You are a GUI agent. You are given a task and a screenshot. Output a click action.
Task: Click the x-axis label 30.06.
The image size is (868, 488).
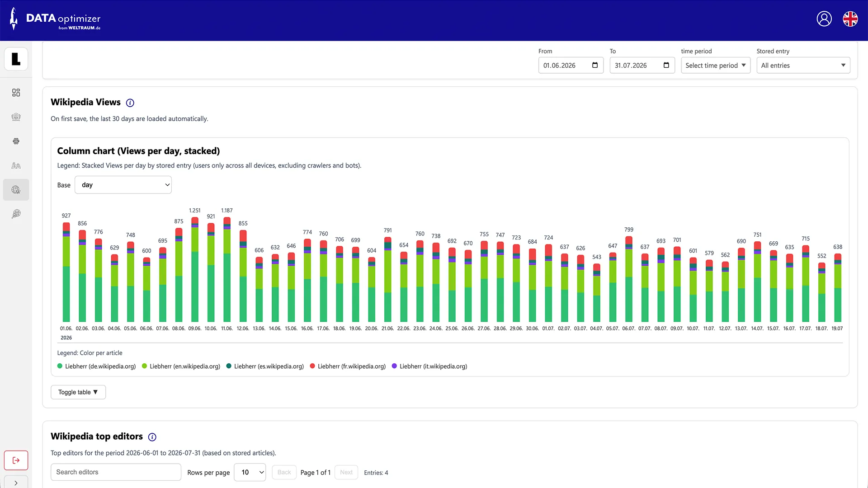(533, 328)
